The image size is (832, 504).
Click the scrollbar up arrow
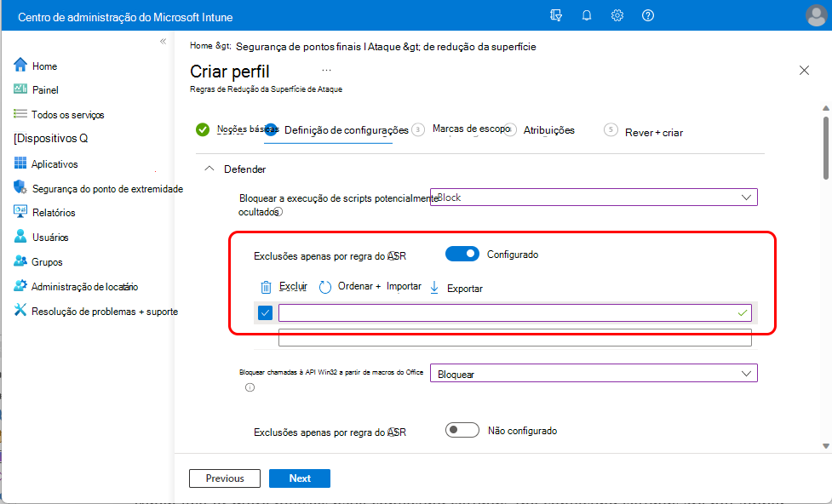click(x=826, y=108)
